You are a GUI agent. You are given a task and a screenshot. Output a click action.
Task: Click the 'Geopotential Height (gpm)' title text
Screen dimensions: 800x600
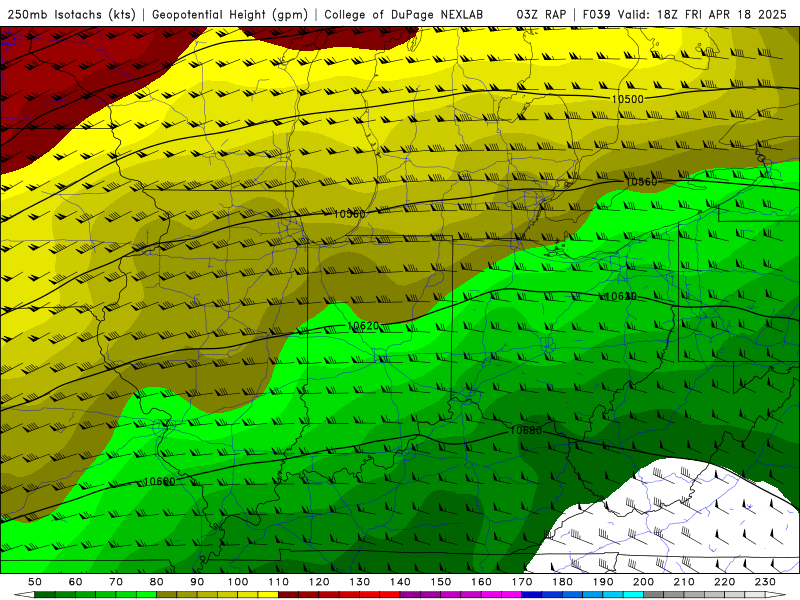(x=230, y=14)
